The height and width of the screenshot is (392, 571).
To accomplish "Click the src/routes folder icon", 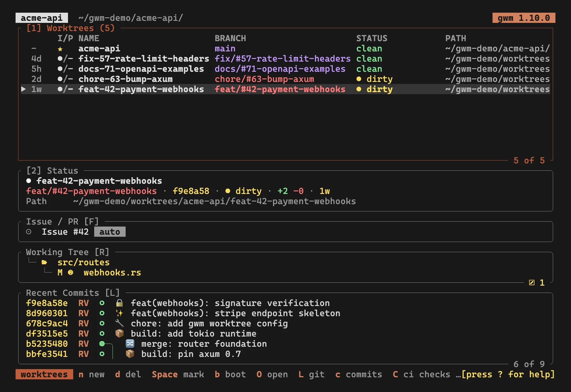I will click(44, 262).
